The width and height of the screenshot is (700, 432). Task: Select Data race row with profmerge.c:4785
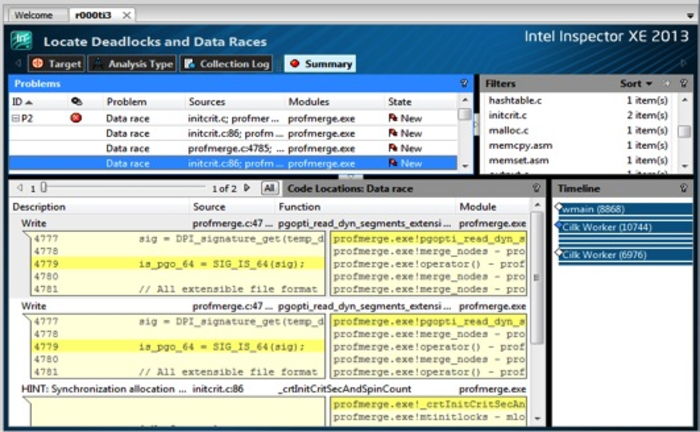coord(233,148)
